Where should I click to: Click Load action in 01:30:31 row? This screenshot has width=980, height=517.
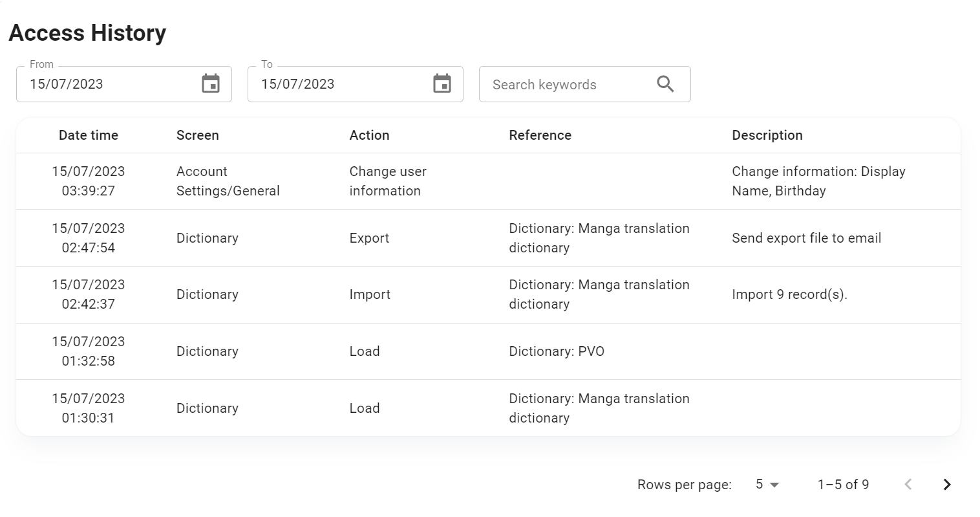coord(365,408)
